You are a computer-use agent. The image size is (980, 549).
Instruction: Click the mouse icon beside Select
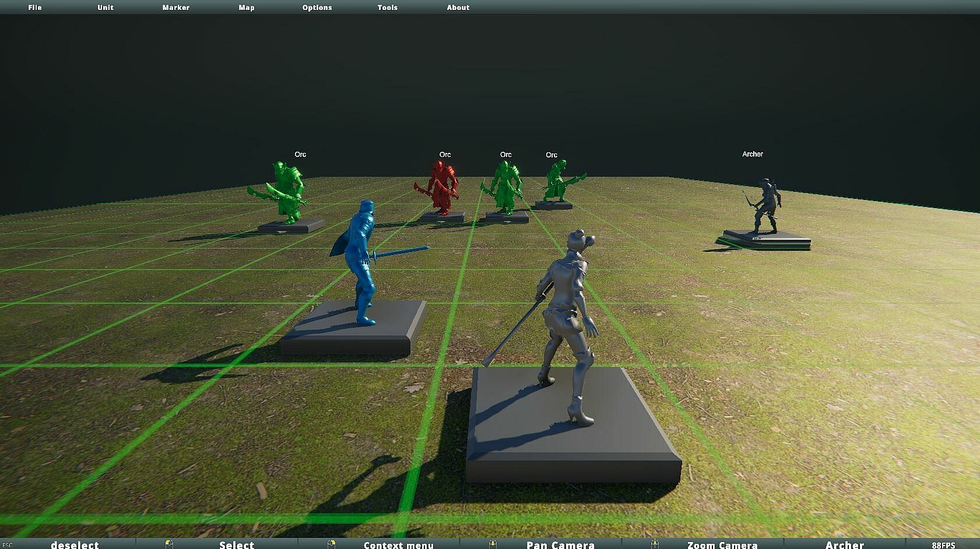[x=169, y=544]
